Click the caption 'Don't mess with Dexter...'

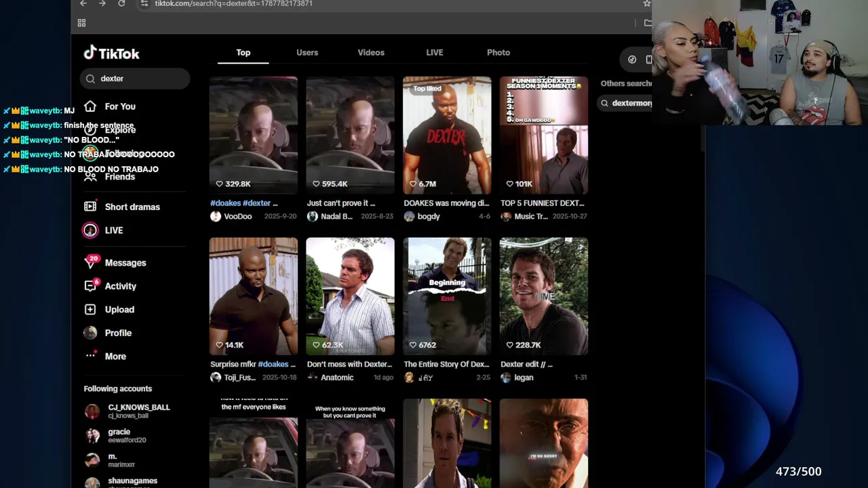pos(349,365)
